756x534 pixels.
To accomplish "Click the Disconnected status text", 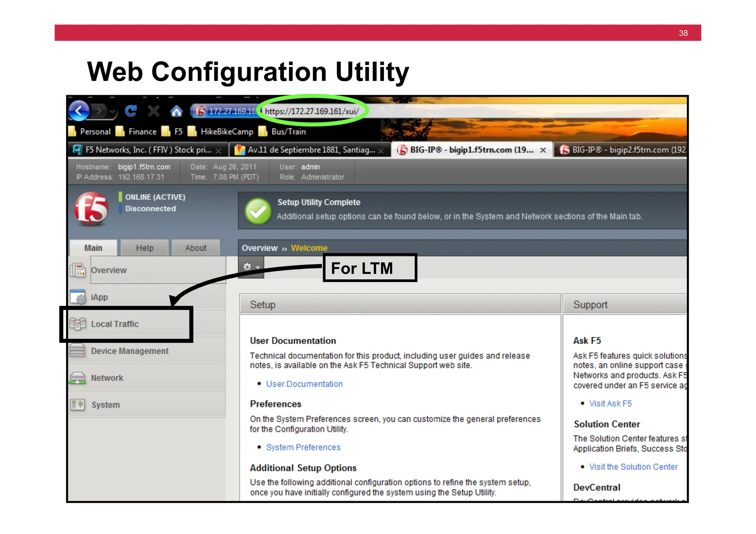I will 151,209.
